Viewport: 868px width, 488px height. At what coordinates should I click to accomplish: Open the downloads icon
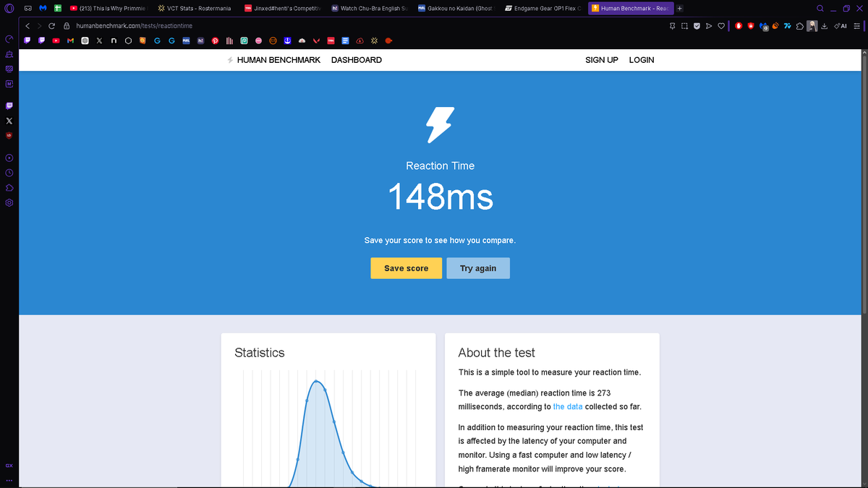(824, 26)
